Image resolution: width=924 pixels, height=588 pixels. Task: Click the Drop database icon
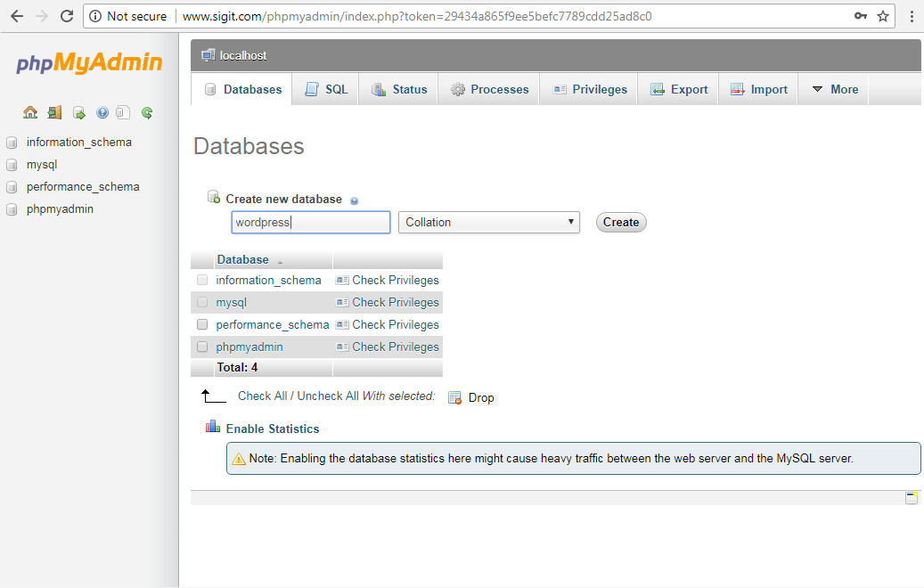click(454, 398)
